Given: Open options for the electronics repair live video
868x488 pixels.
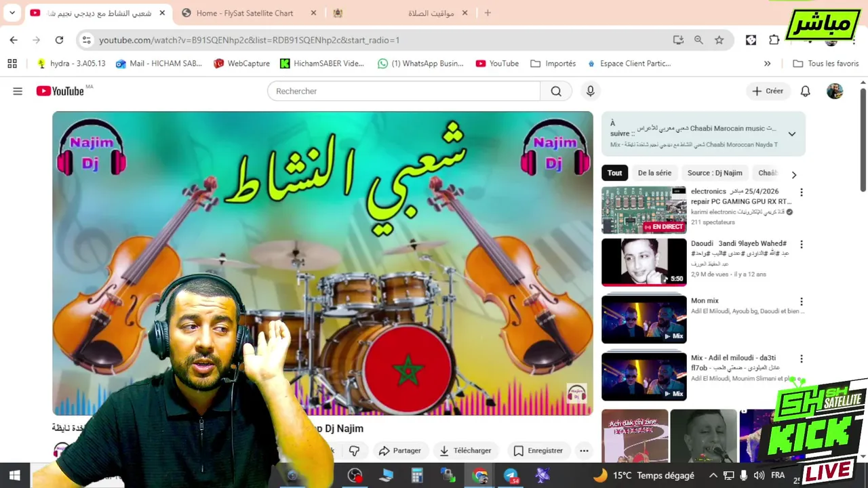Looking at the screenshot, I should point(802,192).
